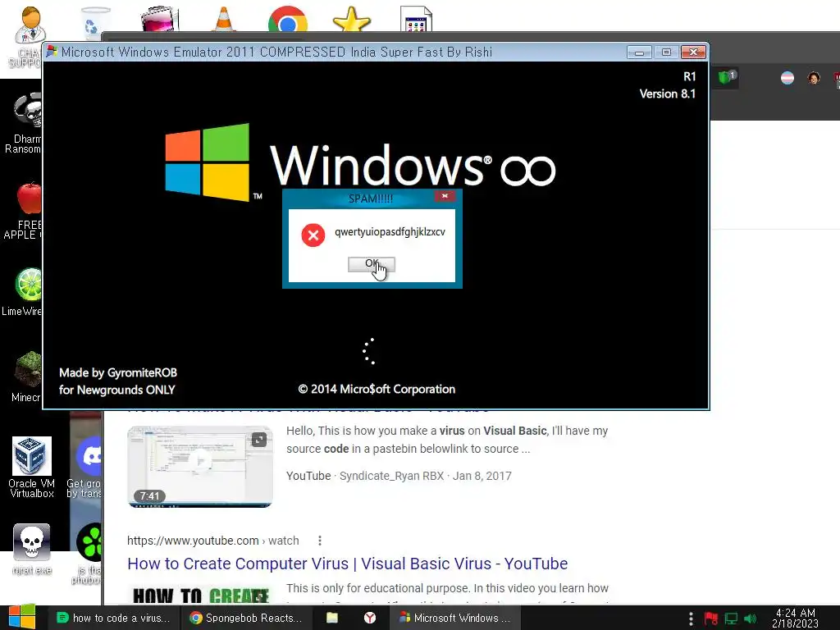
Task: Click '© 2014 Micro$oft Corporation' text
Action: click(377, 389)
